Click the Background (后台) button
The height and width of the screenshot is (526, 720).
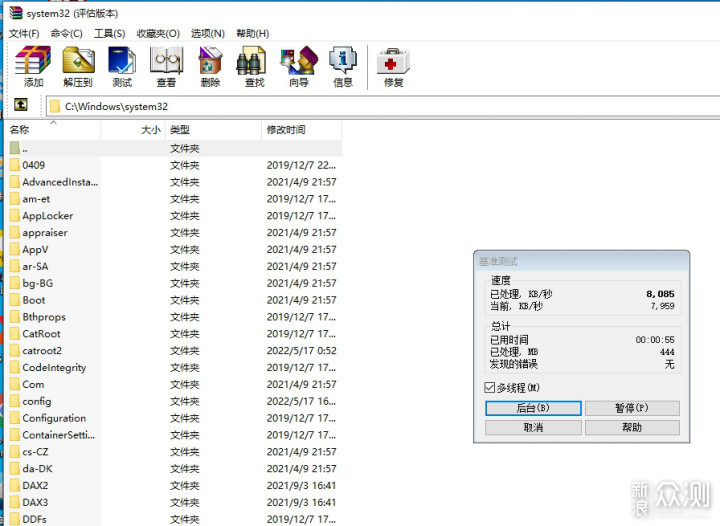coord(533,408)
